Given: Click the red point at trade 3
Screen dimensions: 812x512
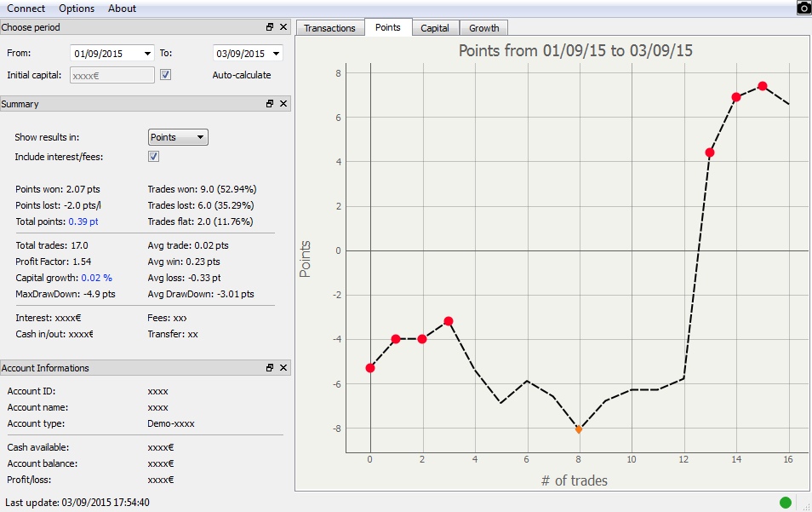Looking at the screenshot, I should (449, 321).
